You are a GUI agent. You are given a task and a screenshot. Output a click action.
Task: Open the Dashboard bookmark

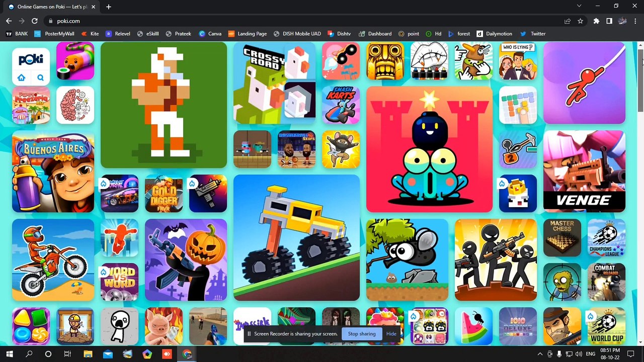pyautogui.click(x=375, y=34)
